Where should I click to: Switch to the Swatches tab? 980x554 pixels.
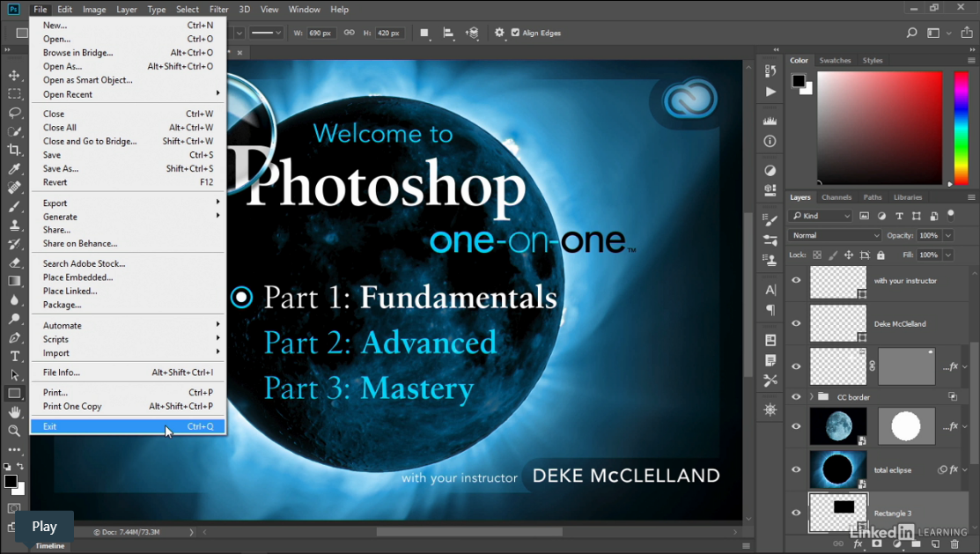point(835,61)
